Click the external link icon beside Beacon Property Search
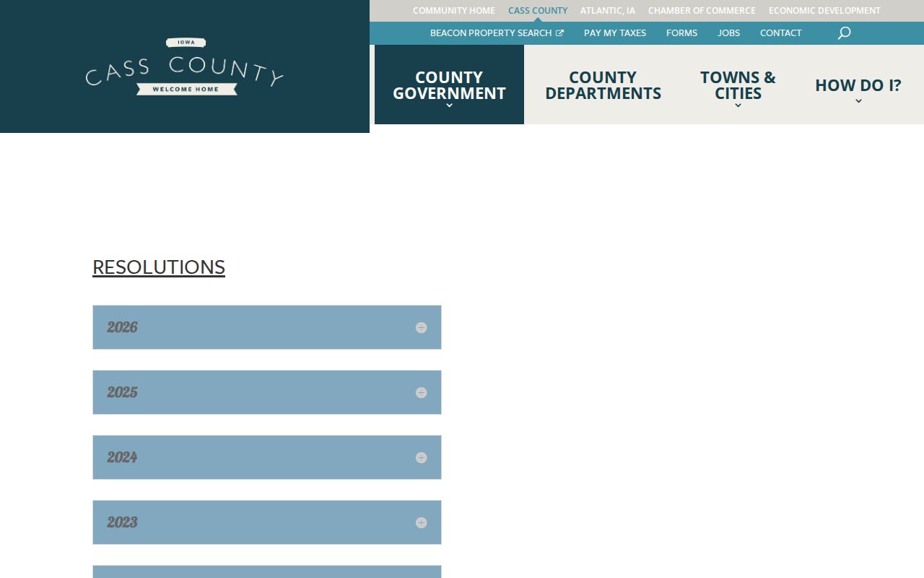924x578 pixels. [x=559, y=33]
